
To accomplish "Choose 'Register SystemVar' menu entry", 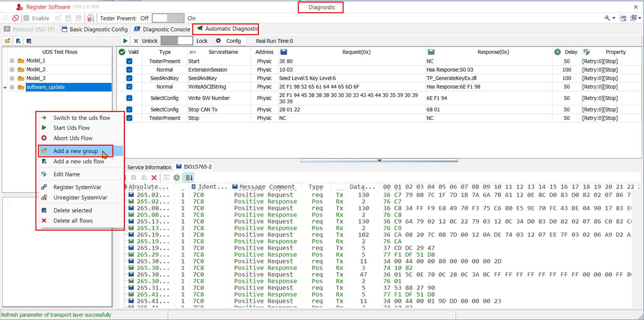I will coord(80,187).
